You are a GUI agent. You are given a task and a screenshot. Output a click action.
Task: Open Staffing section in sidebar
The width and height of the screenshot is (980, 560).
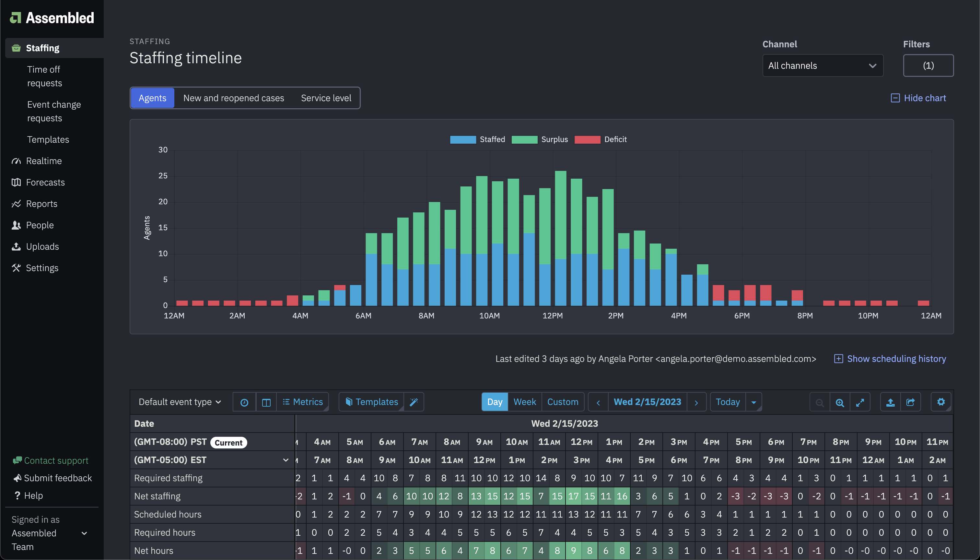[x=54, y=48]
